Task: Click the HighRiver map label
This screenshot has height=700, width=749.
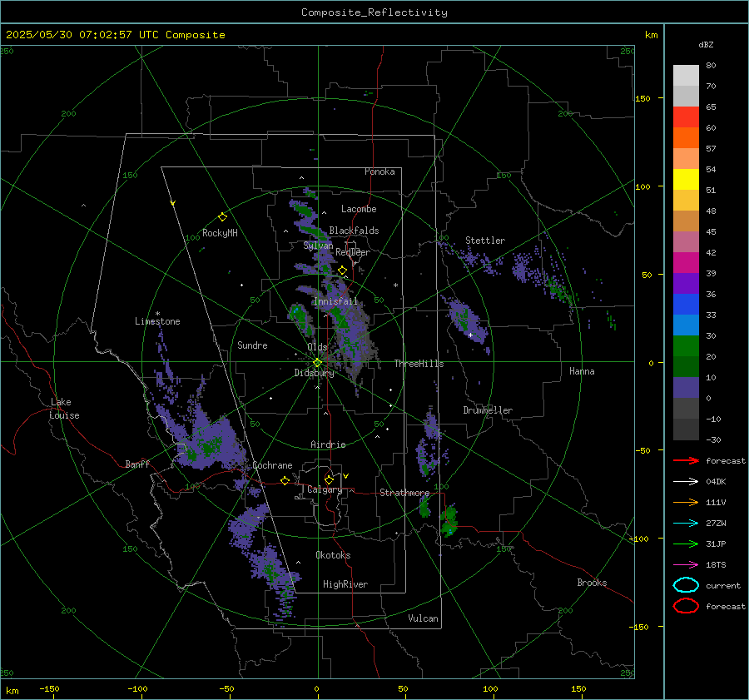Action: point(345,584)
